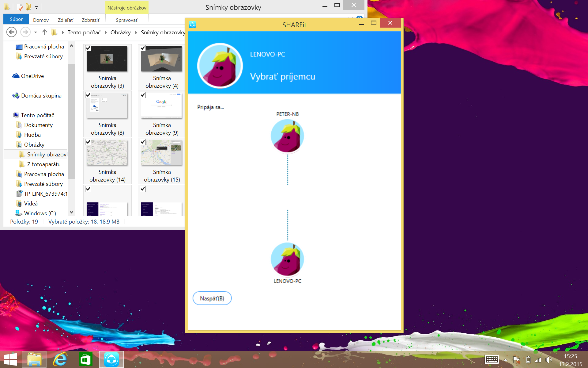Minimize the SHAREit window
The image size is (588, 368).
click(x=361, y=23)
